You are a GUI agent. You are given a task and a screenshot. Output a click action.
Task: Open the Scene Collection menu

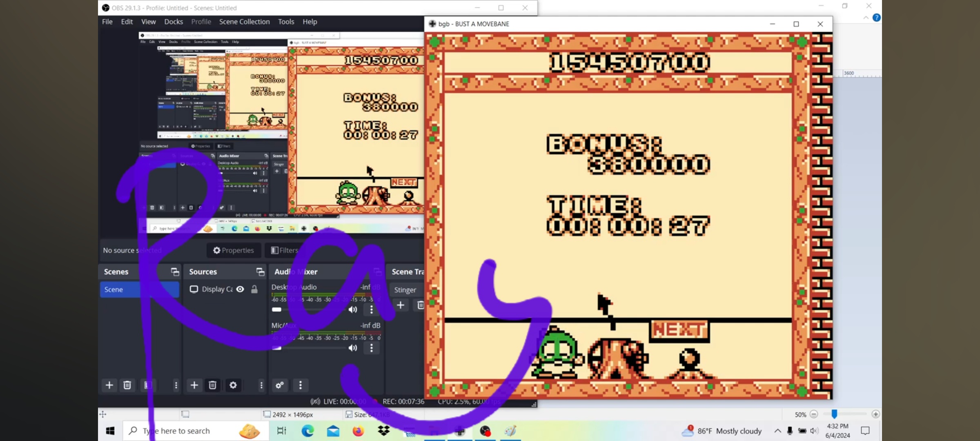click(244, 22)
